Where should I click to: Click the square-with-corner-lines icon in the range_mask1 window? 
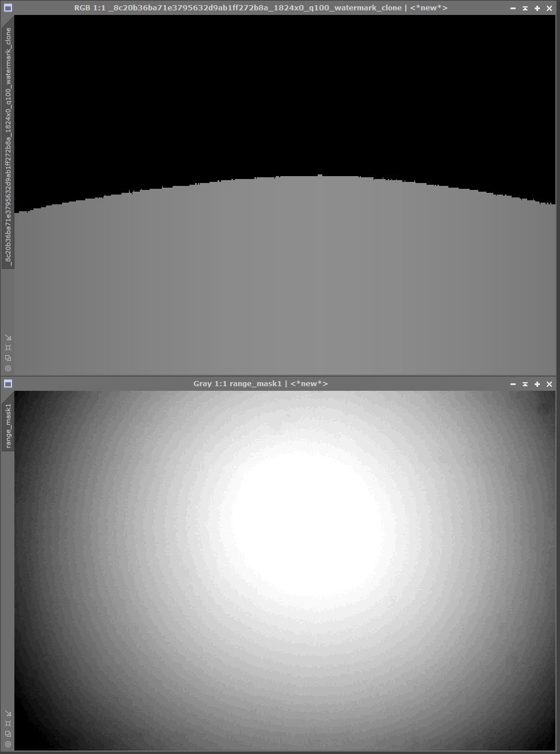click(8, 723)
